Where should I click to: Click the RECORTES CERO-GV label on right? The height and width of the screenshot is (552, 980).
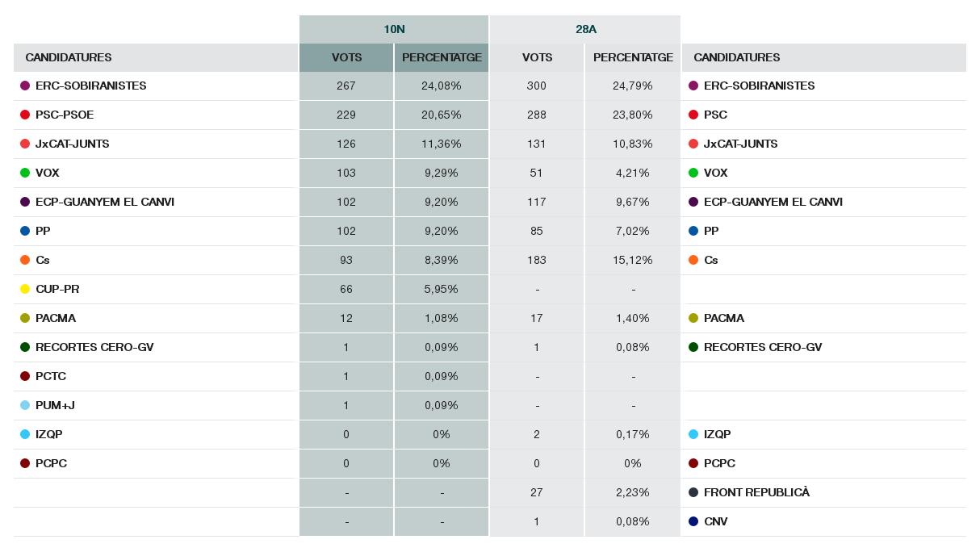[762, 347]
